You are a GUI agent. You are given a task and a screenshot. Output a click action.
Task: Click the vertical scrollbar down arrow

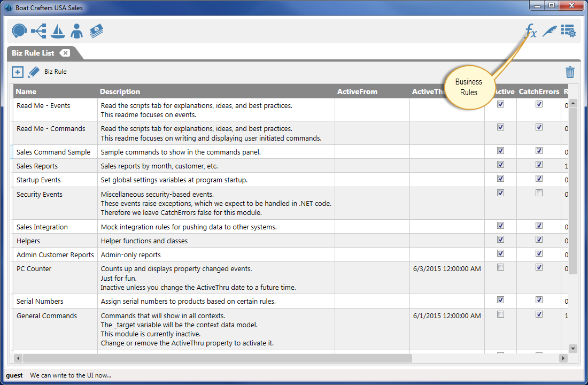point(572,349)
